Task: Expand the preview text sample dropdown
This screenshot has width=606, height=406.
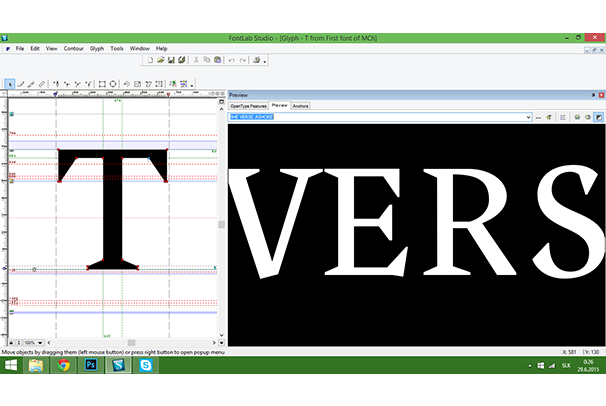Action: coord(528,117)
